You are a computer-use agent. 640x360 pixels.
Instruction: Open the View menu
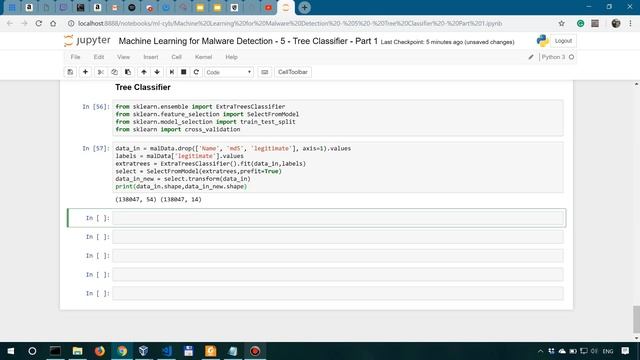click(123, 57)
